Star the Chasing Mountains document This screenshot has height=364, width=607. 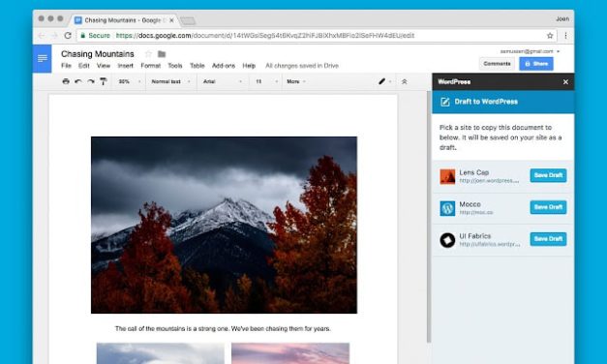point(148,54)
